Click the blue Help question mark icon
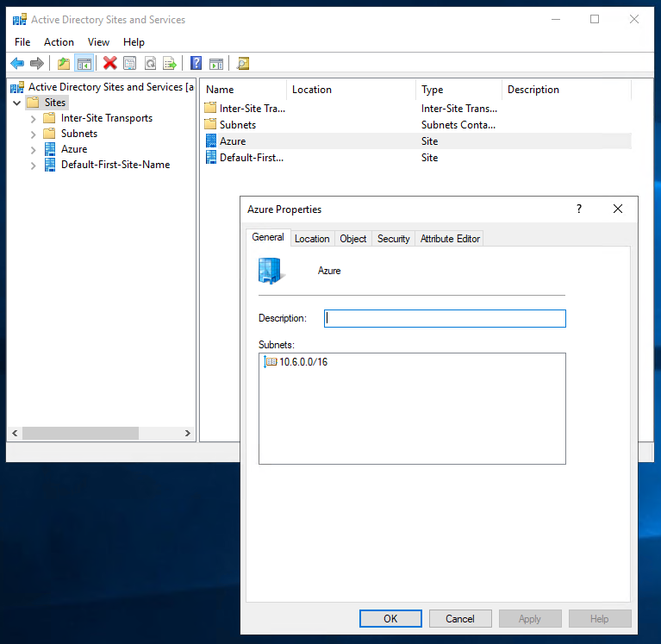 click(196, 64)
